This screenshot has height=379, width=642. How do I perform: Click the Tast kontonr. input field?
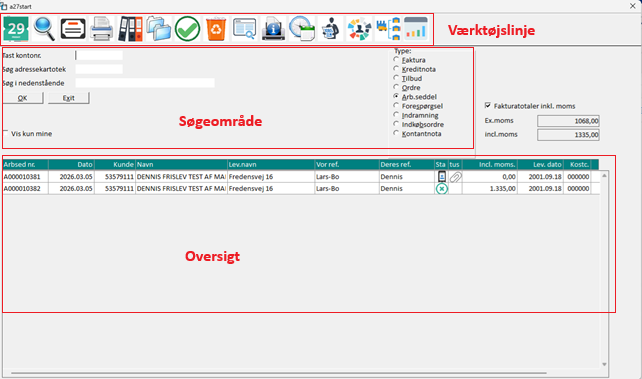click(x=99, y=55)
